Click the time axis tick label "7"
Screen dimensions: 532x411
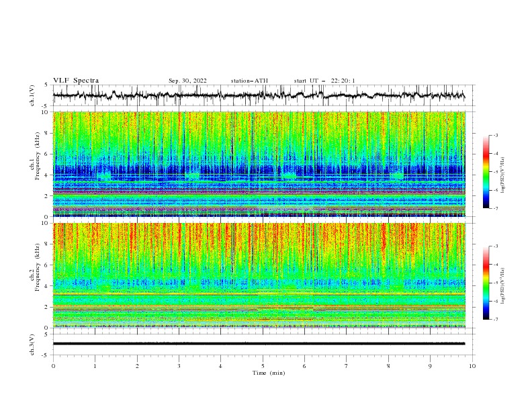tap(347, 366)
